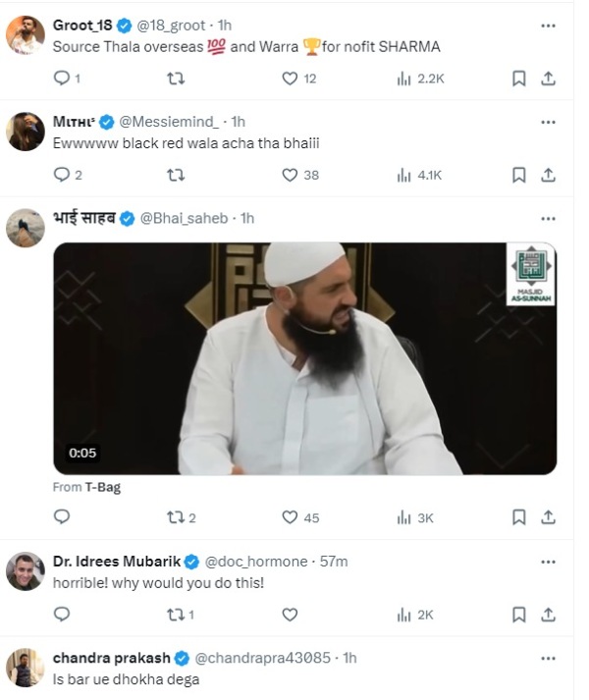Open the T-Bag video source link

tap(101, 486)
